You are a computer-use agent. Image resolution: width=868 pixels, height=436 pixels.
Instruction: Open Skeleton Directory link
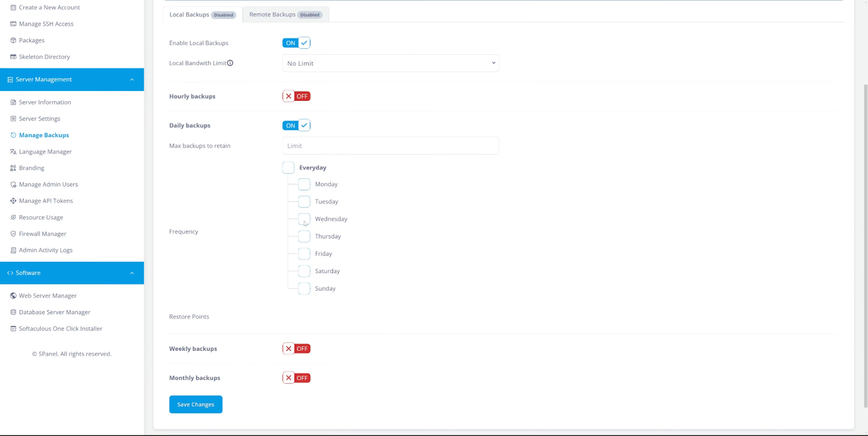tap(44, 57)
